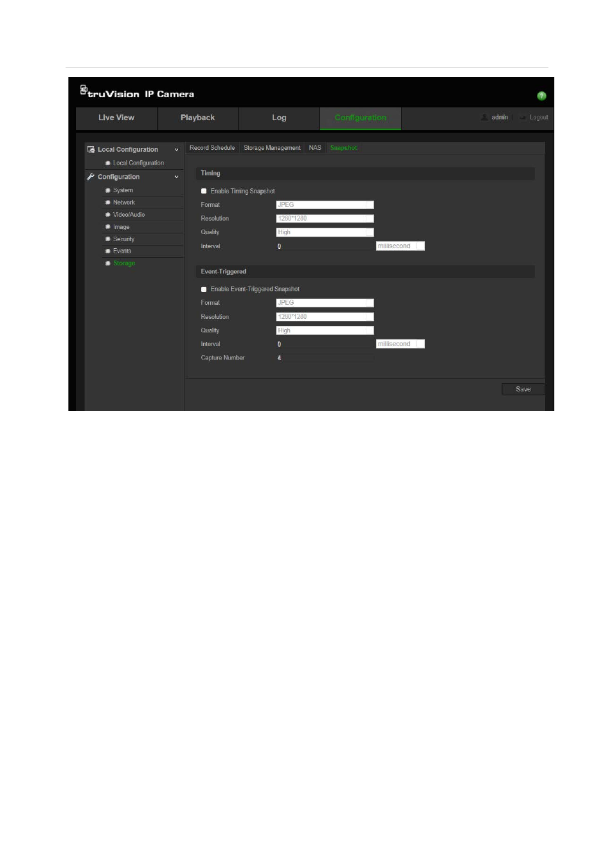This screenshot has width=614, height=868.
Task: Click the Timing section header
Action: (x=365, y=174)
